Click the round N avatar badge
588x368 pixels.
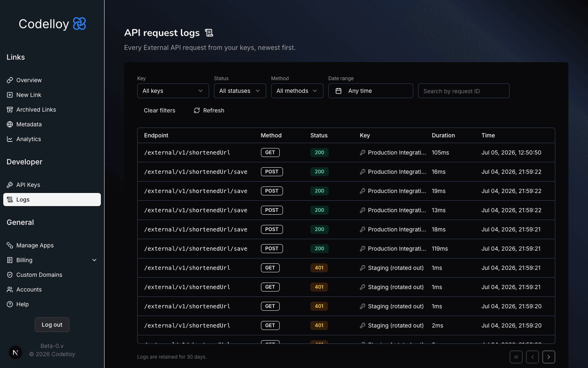(x=16, y=352)
